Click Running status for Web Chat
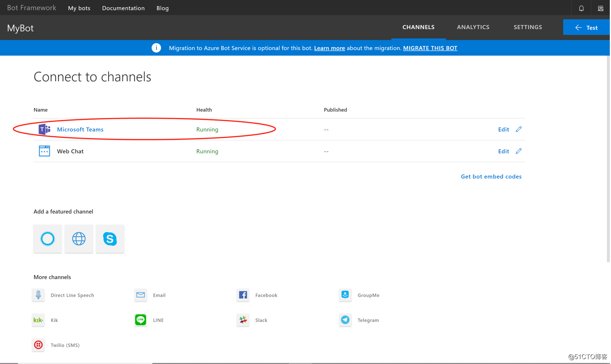611x364 pixels. [x=208, y=152]
